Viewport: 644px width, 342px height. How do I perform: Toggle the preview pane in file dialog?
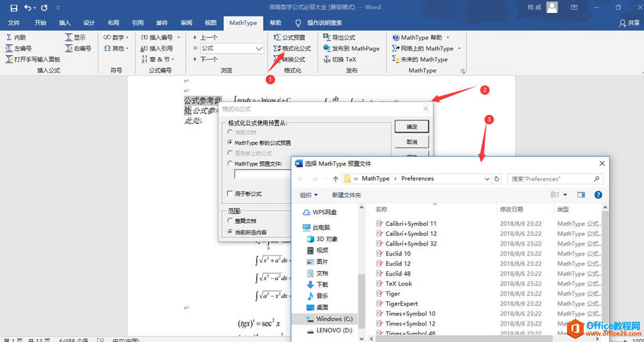click(581, 194)
